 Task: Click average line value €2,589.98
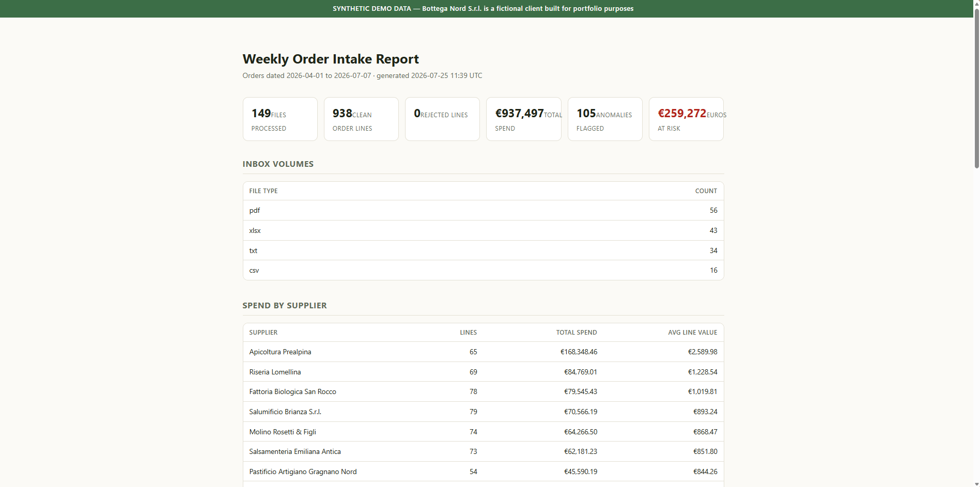click(703, 352)
